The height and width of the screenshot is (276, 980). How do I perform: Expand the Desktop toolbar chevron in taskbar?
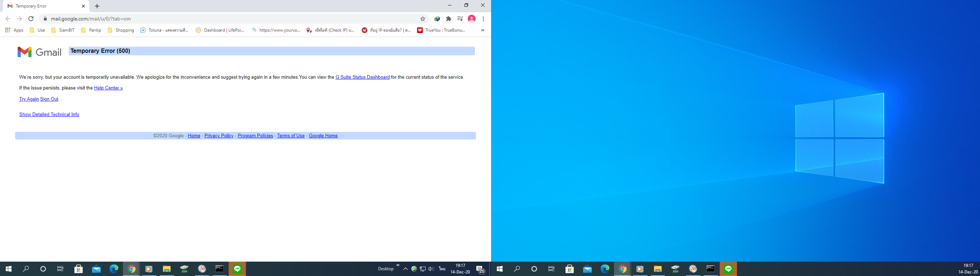click(x=398, y=265)
